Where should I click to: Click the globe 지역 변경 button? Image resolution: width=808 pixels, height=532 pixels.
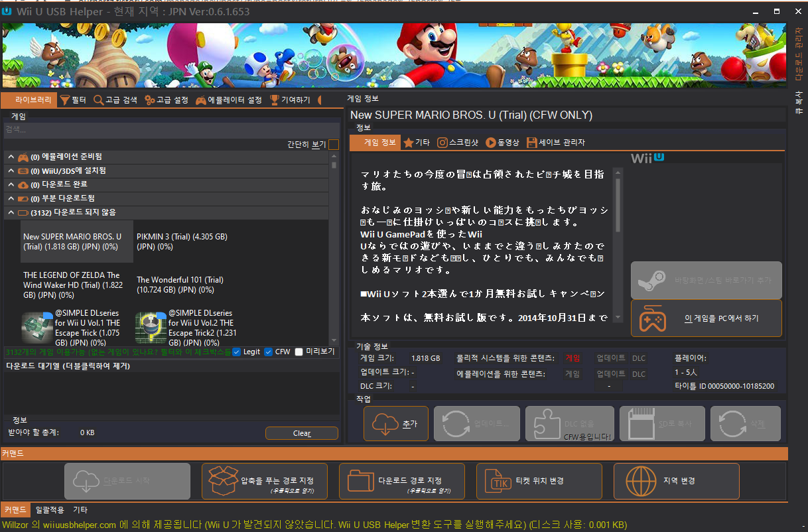coord(677,481)
